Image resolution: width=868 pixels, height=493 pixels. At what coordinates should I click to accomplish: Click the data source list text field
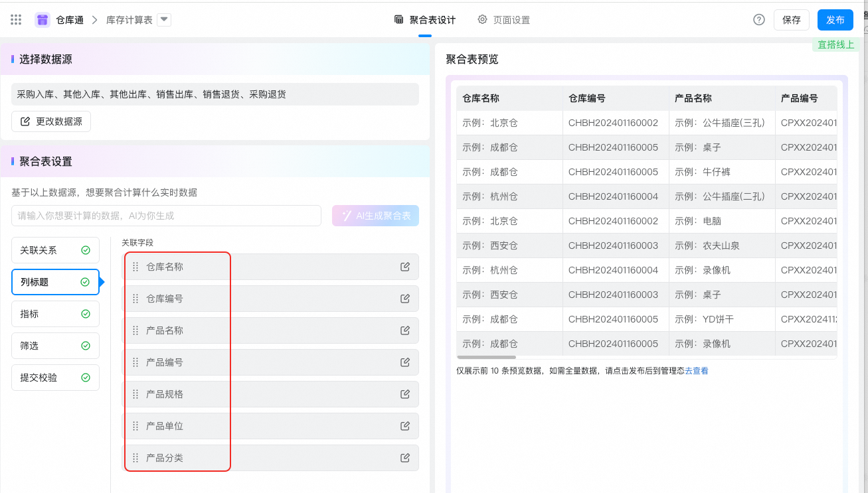click(x=215, y=94)
